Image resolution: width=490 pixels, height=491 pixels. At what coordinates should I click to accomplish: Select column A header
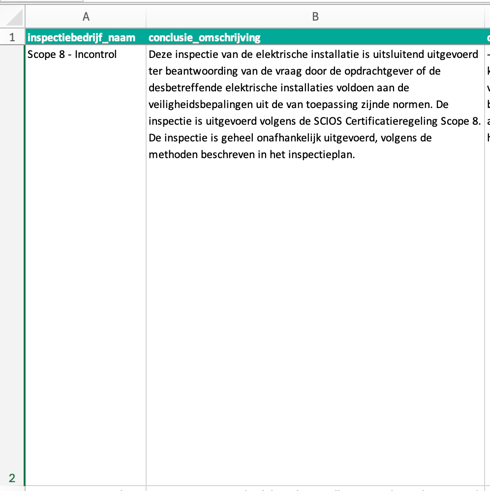pyautogui.click(x=86, y=17)
